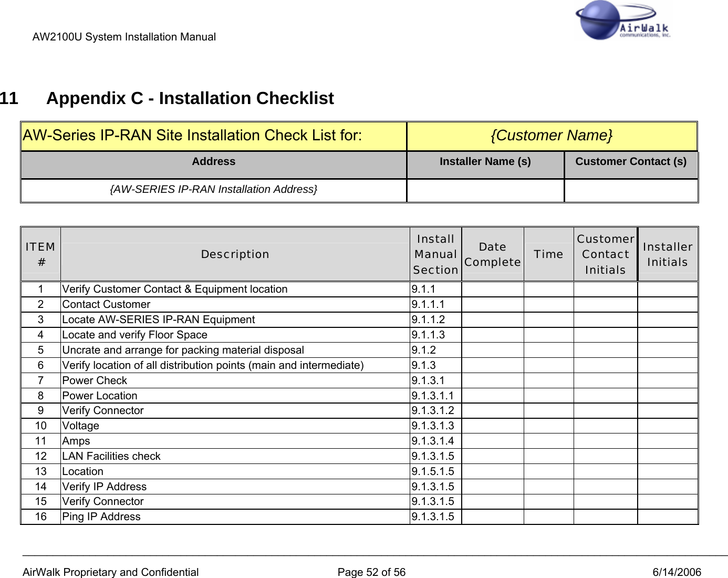Click section number '9.1.1'
The image size is (728, 578).
click(423, 290)
